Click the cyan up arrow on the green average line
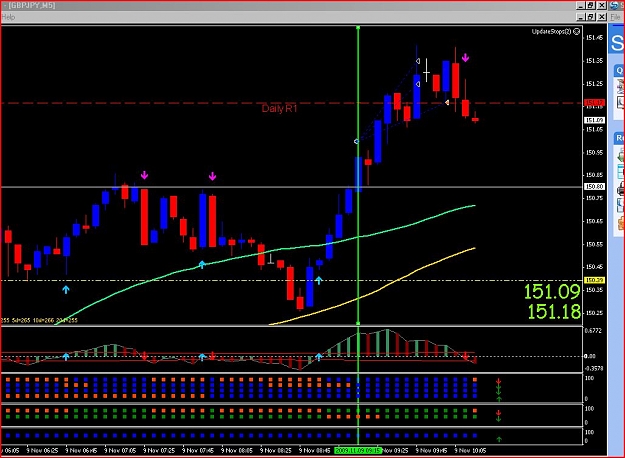Screen dimensions: 625x458 (x=202, y=264)
